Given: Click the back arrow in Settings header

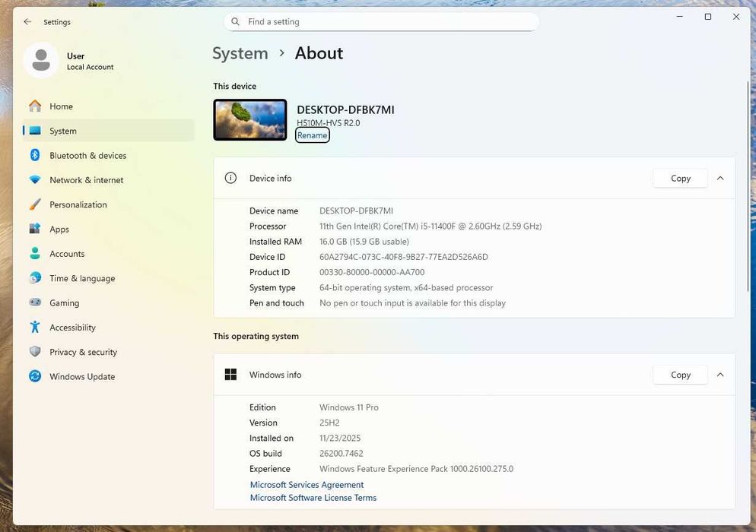Looking at the screenshot, I should pos(27,22).
